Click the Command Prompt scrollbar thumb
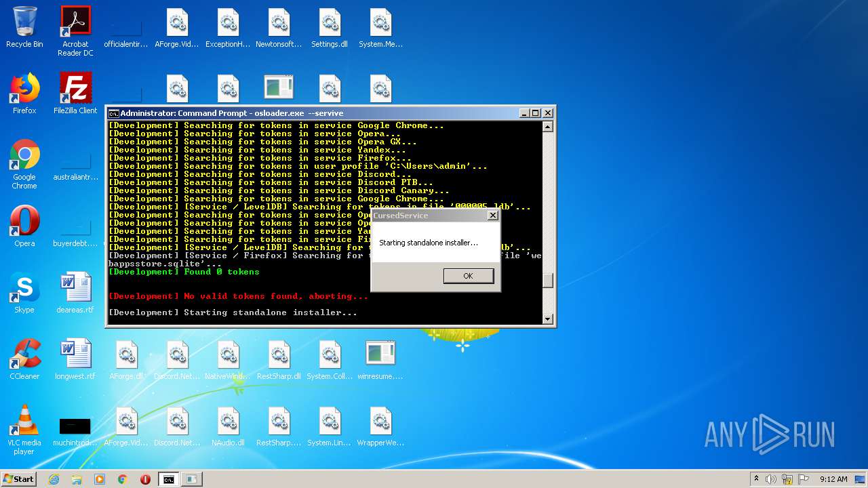The width and height of the screenshot is (868, 488). point(548,280)
